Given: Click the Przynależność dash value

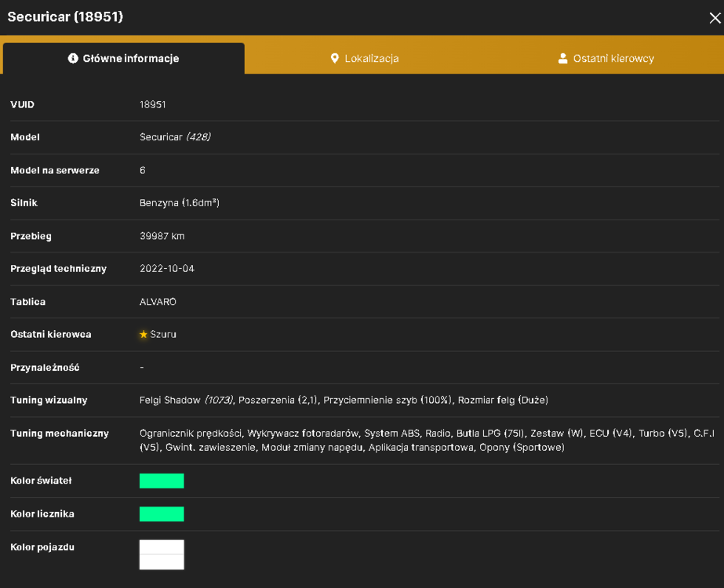Looking at the screenshot, I should coord(142,368).
